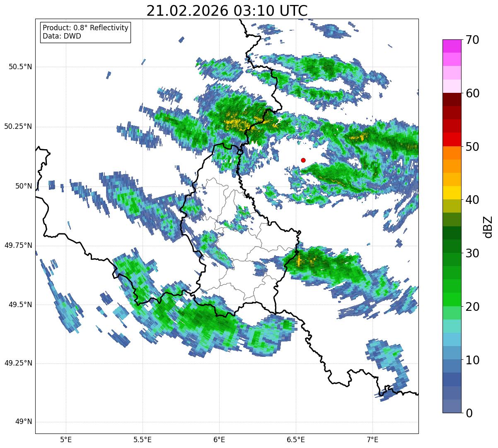The width and height of the screenshot is (498, 448).
Task: Click the 49.75°N latitude label
Action: tap(18, 245)
